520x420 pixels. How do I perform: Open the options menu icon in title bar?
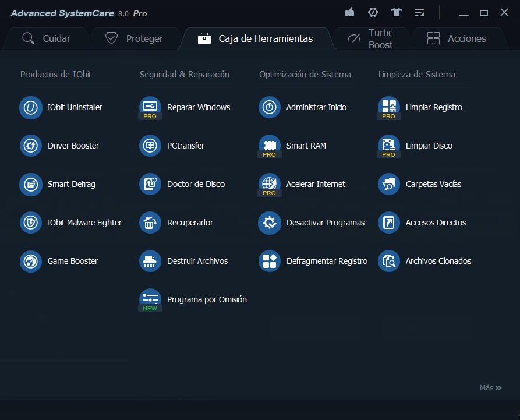pyautogui.click(x=419, y=13)
